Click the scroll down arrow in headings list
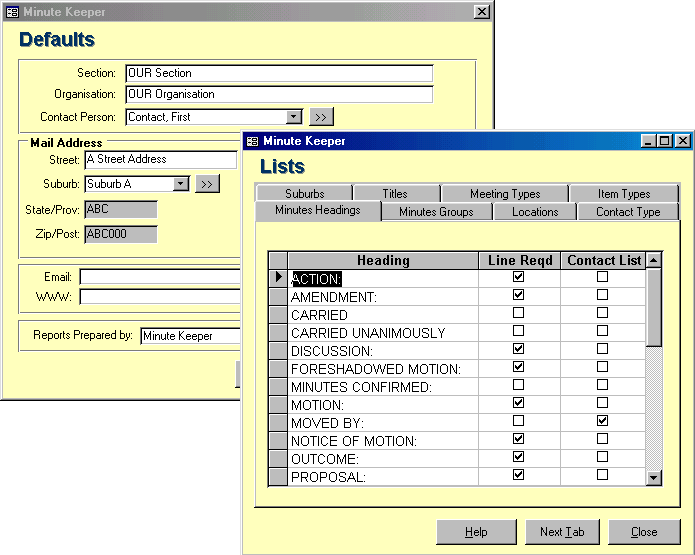Screen dimensions: 695x555 (654, 478)
